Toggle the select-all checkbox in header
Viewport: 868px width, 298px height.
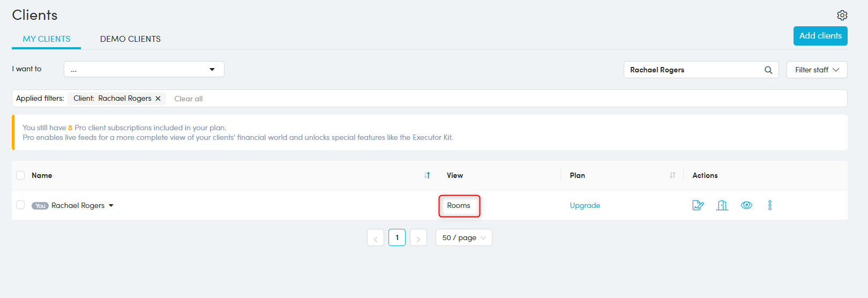pyautogui.click(x=20, y=175)
